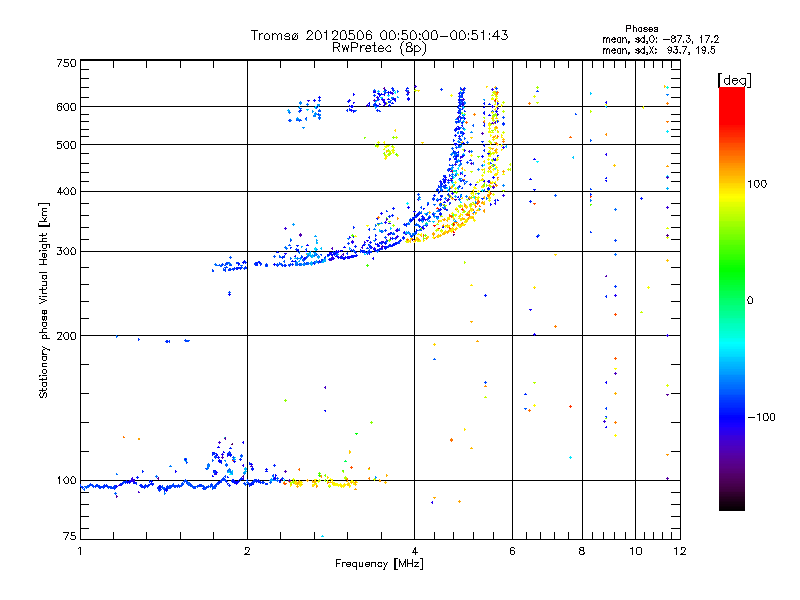Viewport: 800px width, 600px height.
Task: Click the 'Stationary phase Virtual Height [km]' axis title
Action: click(x=44, y=300)
